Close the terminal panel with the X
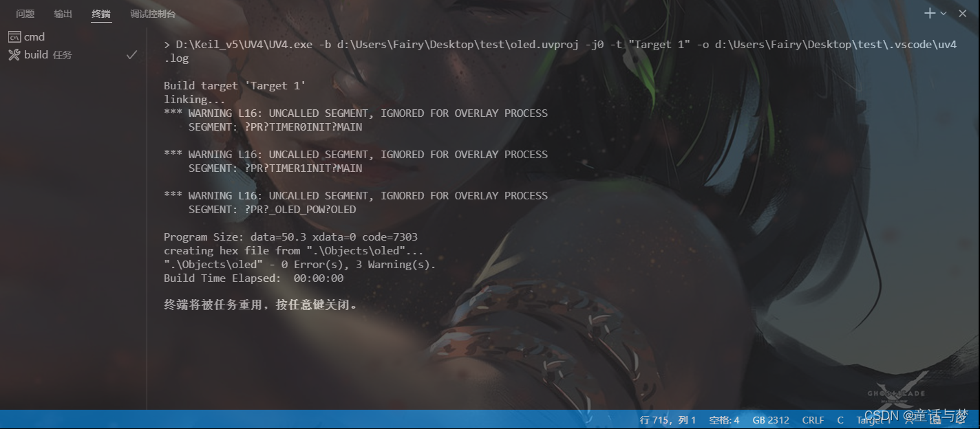The image size is (980, 429). tap(963, 13)
